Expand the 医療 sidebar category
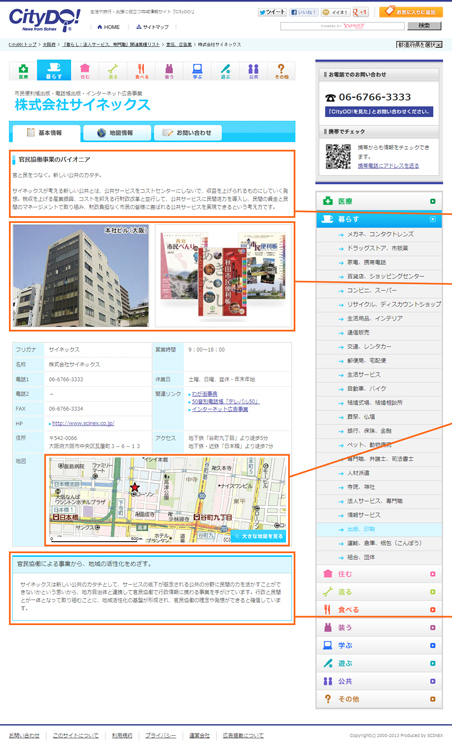The height and width of the screenshot is (754, 452). click(x=379, y=201)
